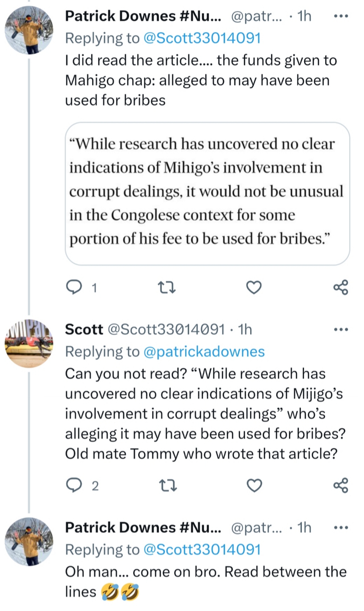View Patrick Downes' avatar on first tweet
This screenshot has height=611, width=364.
pyautogui.click(x=29, y=30)
